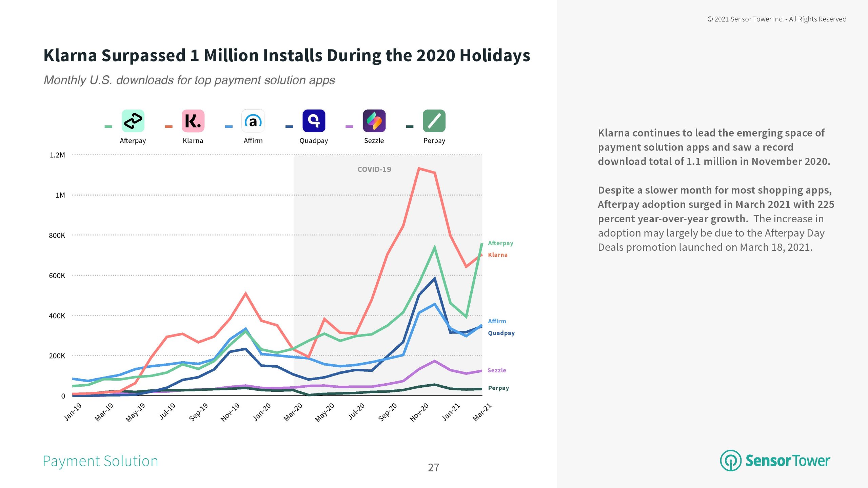Click the green Perpay app icon
868x488 pixels.
434,121
